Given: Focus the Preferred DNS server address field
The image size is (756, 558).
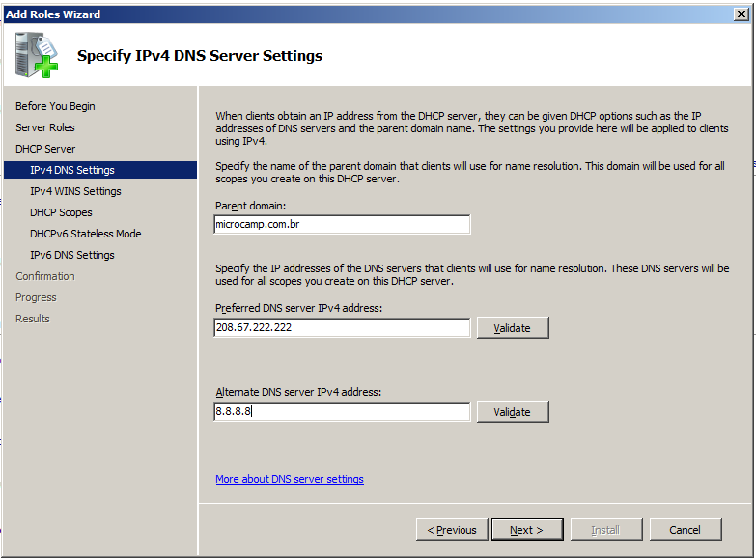Looking at the screenshot, I should (x=342, y=327).
